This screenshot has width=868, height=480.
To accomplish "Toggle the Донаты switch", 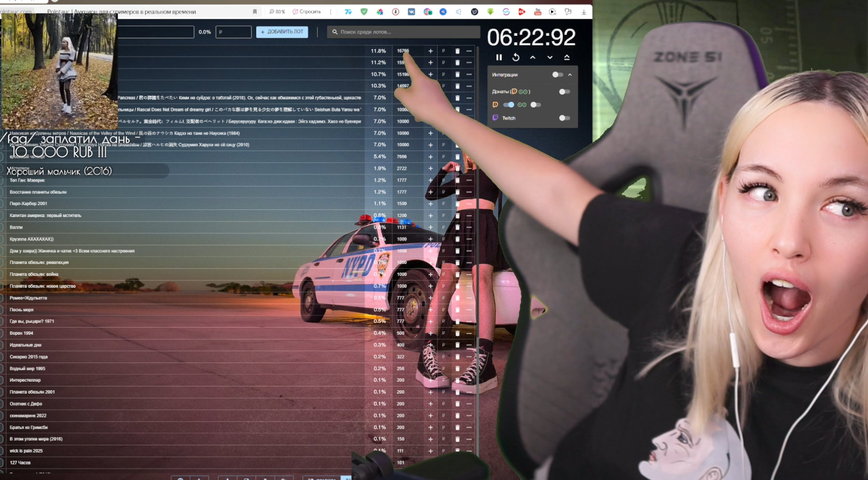I will pos(564,92).
